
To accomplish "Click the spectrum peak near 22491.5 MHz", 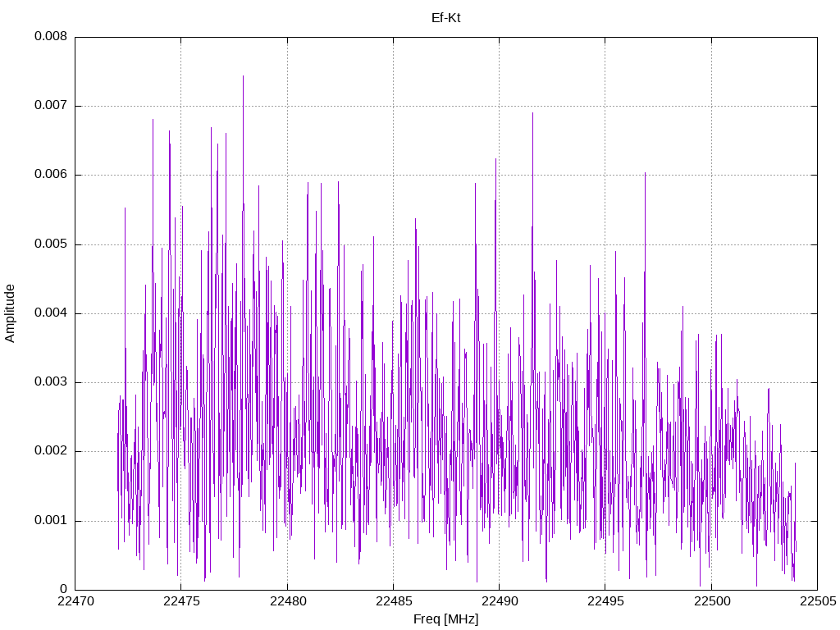I will point(532,113).
